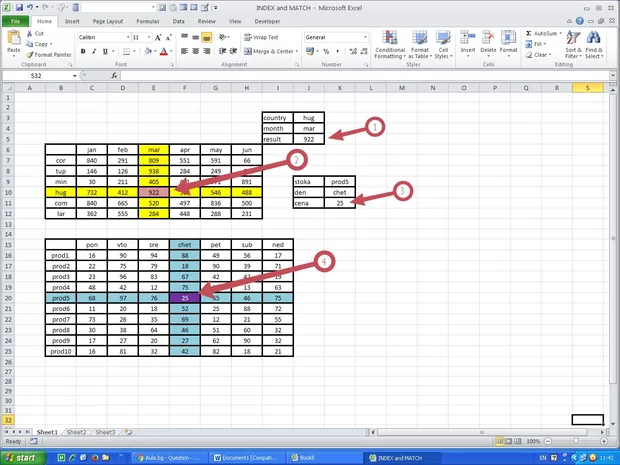Open Document1 Word taskbar item
This screenshot has width=620, height=465.
pyautogui.click(x=246, y=458)
